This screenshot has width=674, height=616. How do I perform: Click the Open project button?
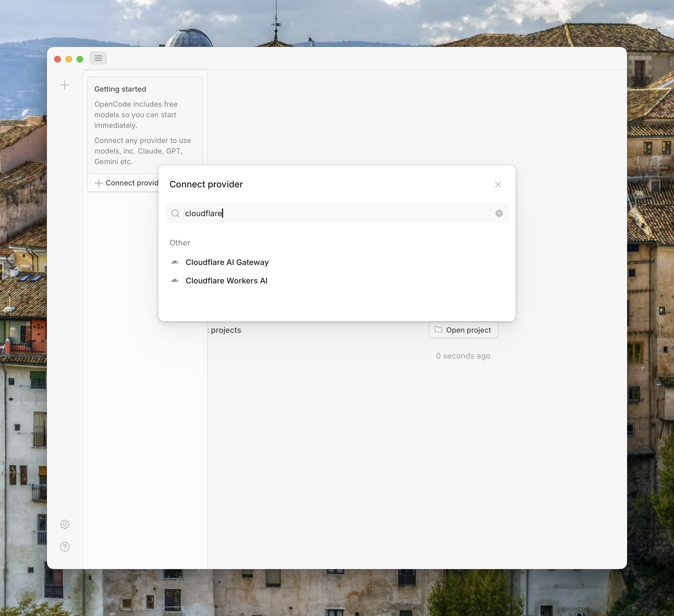pos(463,330)
